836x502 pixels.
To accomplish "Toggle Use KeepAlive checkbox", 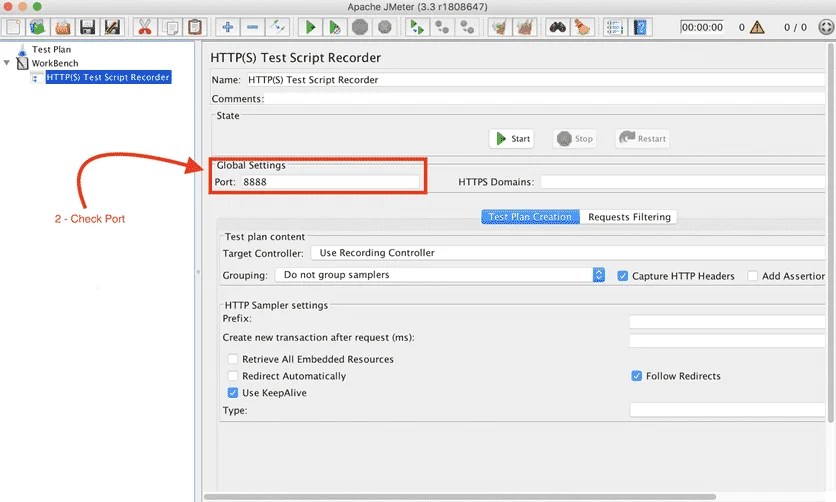I will 232,393.
